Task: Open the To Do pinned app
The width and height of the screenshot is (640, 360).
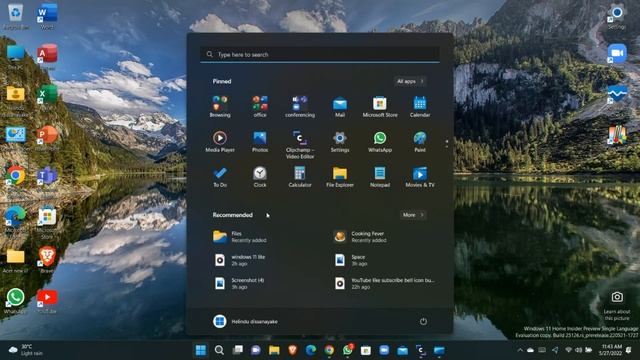Action: click(220, 177)
